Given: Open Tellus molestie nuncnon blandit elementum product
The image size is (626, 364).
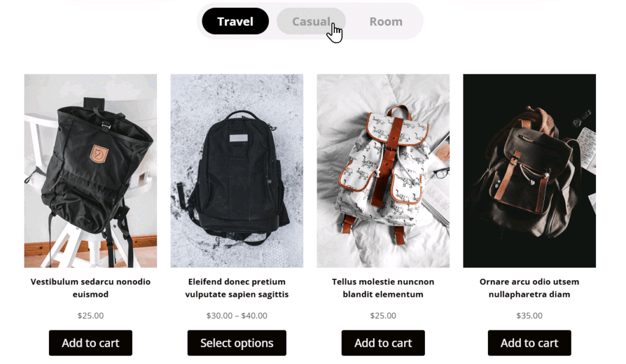Looking at the screenshot, I should click(383, 288).
